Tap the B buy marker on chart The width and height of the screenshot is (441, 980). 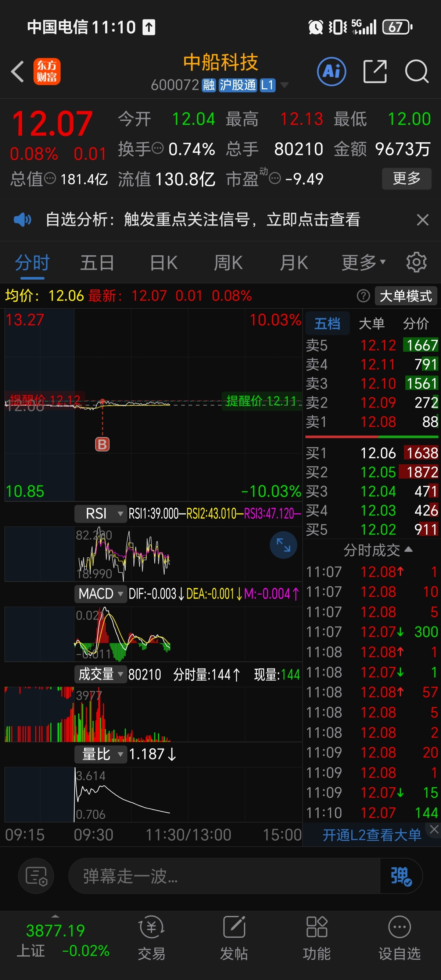pyautogui.click(x=102, y=444)
